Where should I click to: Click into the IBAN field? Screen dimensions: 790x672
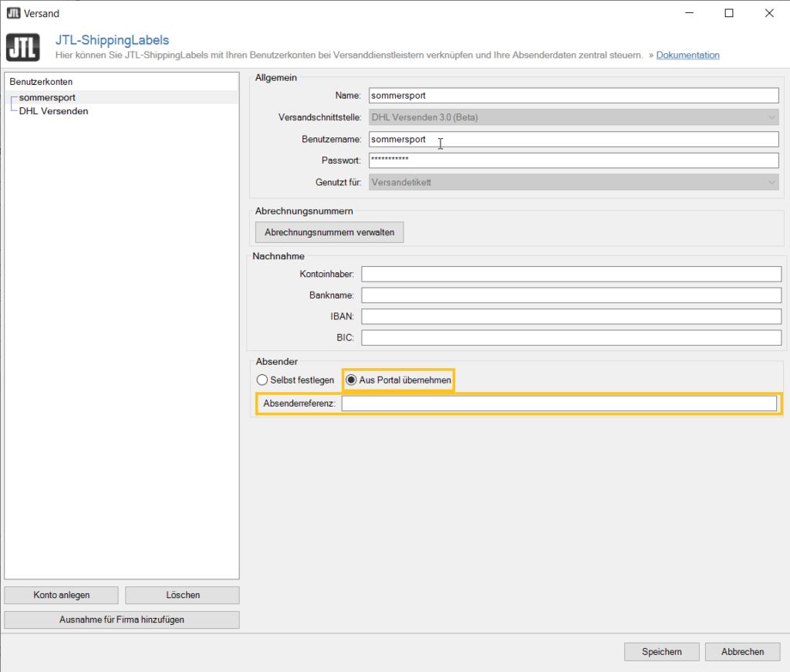point(571,316)
